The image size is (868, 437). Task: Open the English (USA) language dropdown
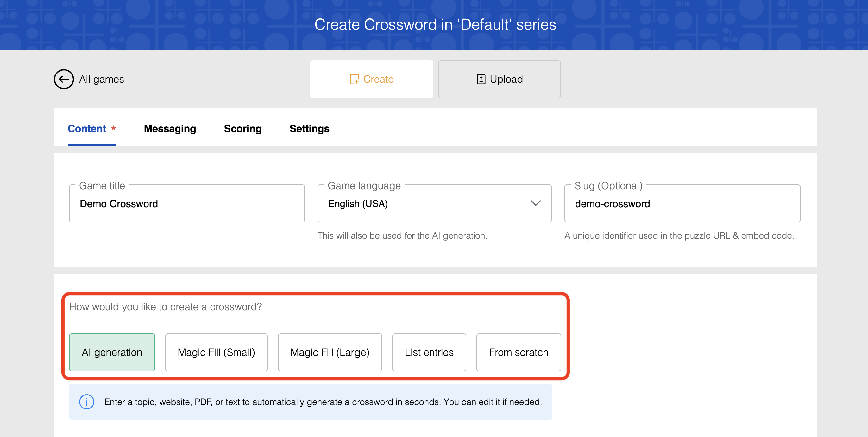(434, 203)
